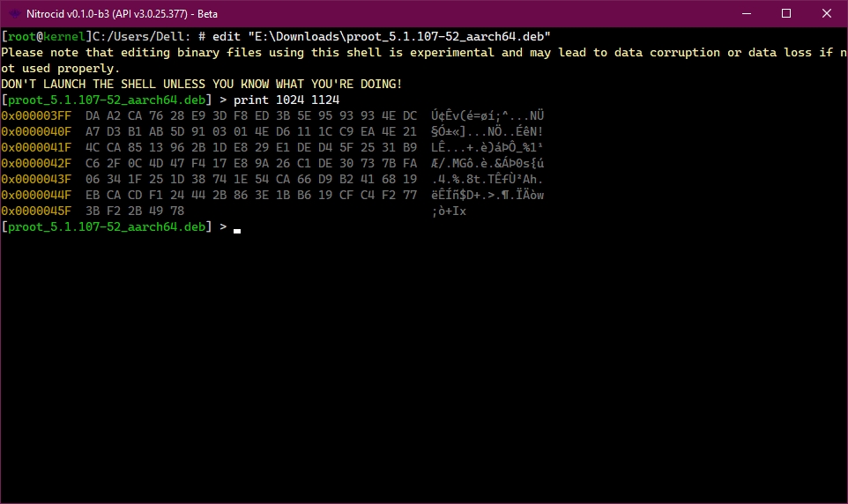Maximize the Nitrocid terminal window
This screenshot has width=848, height=504.
pyautogui.click(x=786, y=13)
